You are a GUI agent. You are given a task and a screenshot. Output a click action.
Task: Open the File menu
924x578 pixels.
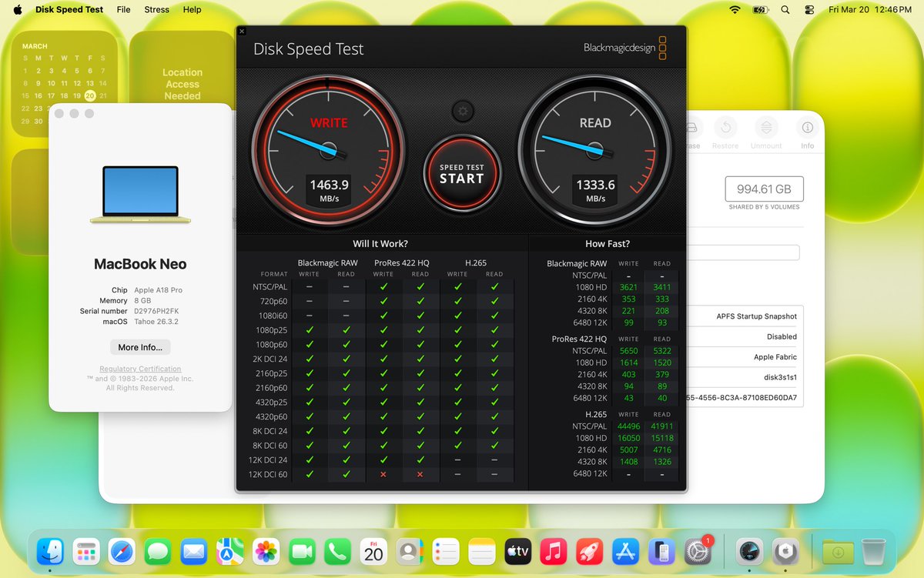(123, 9)
